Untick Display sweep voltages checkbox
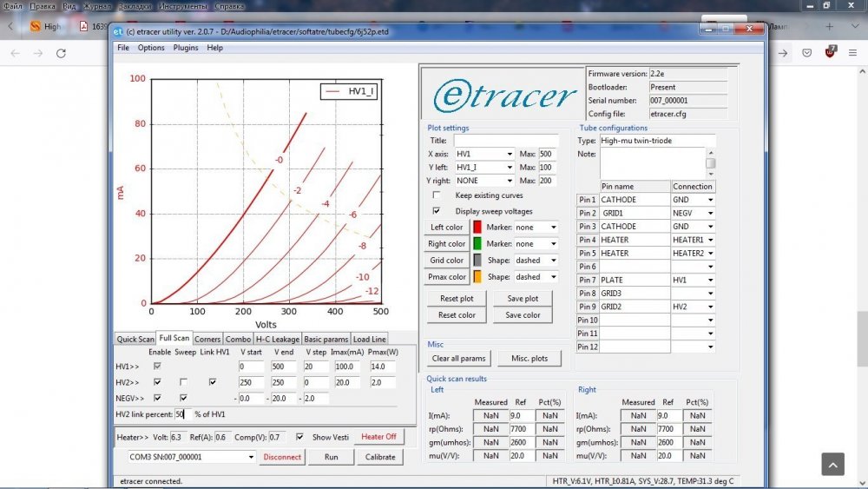Image resolution: width=868 pixels, height=489 pixels. coord(437,210)
